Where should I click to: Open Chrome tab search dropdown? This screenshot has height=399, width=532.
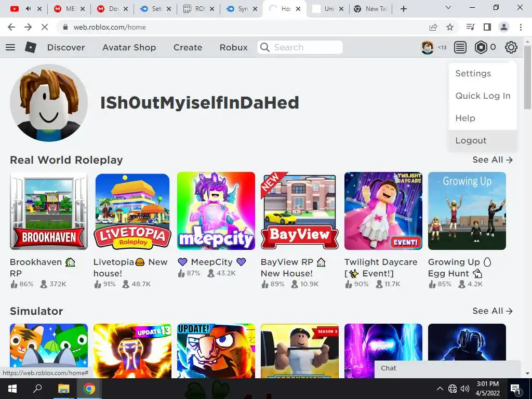click(448, 7)
